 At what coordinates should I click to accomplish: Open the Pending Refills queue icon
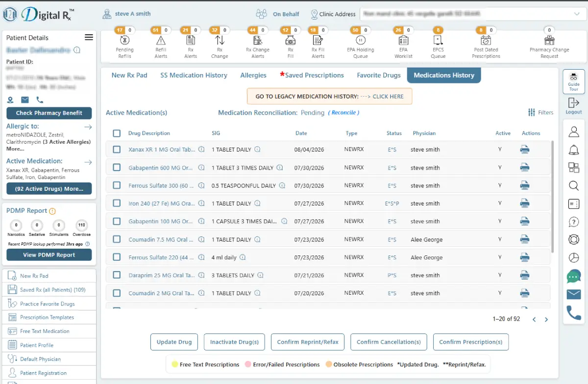pos(124,41)
